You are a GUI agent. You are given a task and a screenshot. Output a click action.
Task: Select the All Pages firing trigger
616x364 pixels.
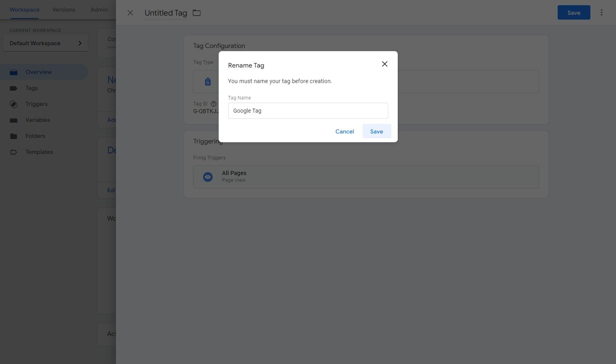click(x=366, y=177)
